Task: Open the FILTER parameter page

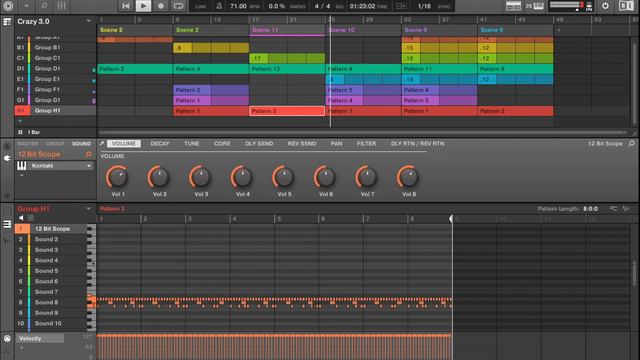Action: (x=367, y=144)
